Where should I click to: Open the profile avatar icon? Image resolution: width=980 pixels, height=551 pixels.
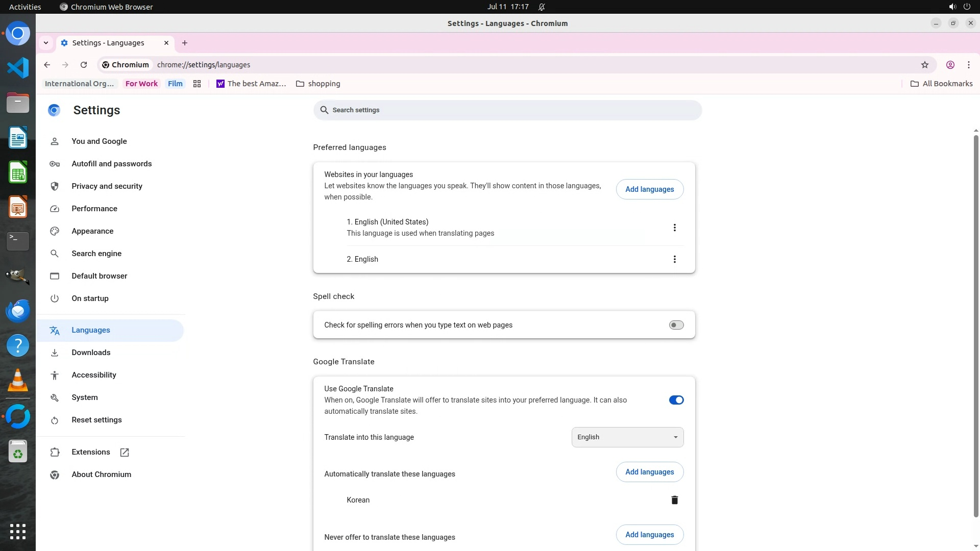950,65
